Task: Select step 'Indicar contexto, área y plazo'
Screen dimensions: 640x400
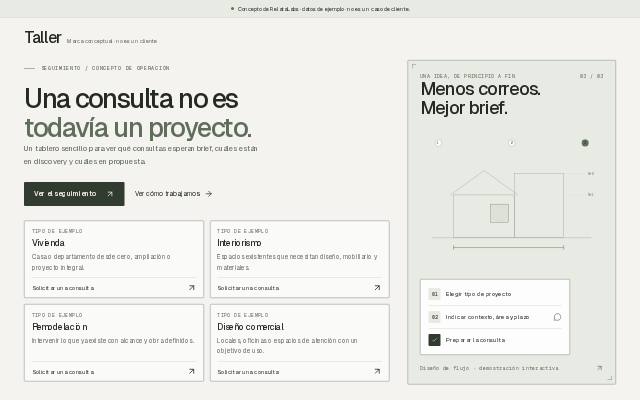Action: click(x=495, y=317)
